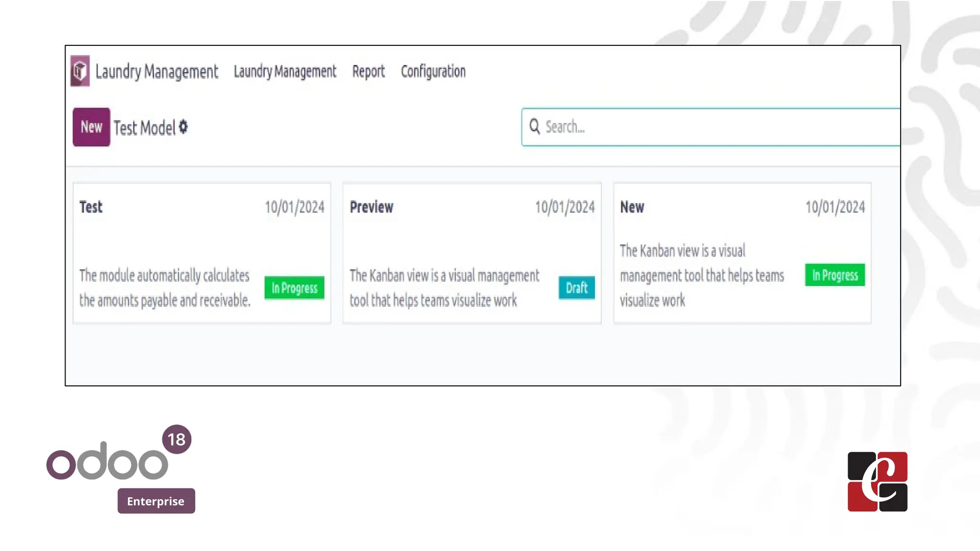Click the In Progress badge on the New card
The height and width of the screenshot is (551, 980).
(835, 275)
